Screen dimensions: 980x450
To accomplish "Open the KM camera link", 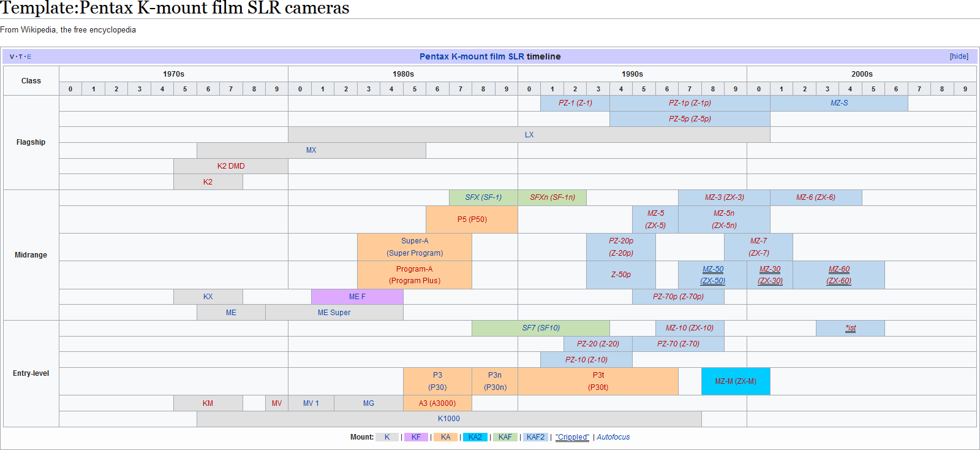I will click(208, 403).
